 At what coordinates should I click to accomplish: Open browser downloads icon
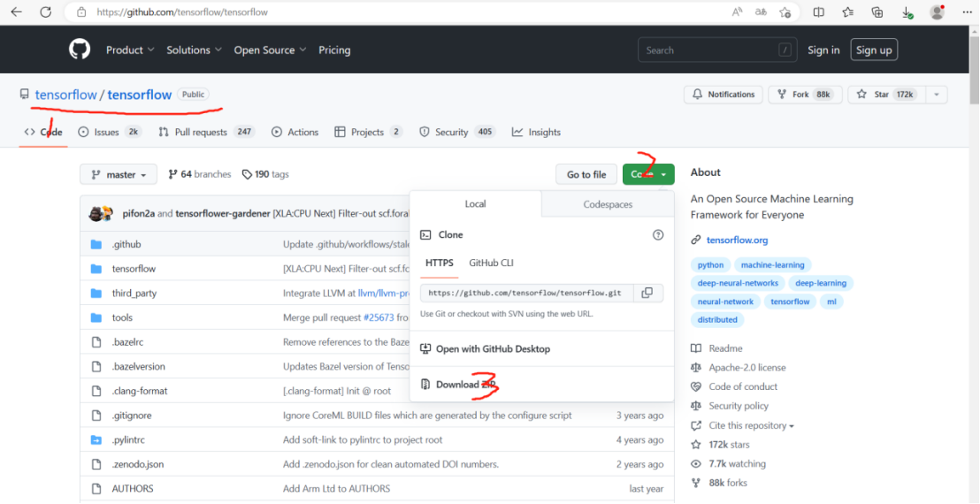tap(907, 12)
